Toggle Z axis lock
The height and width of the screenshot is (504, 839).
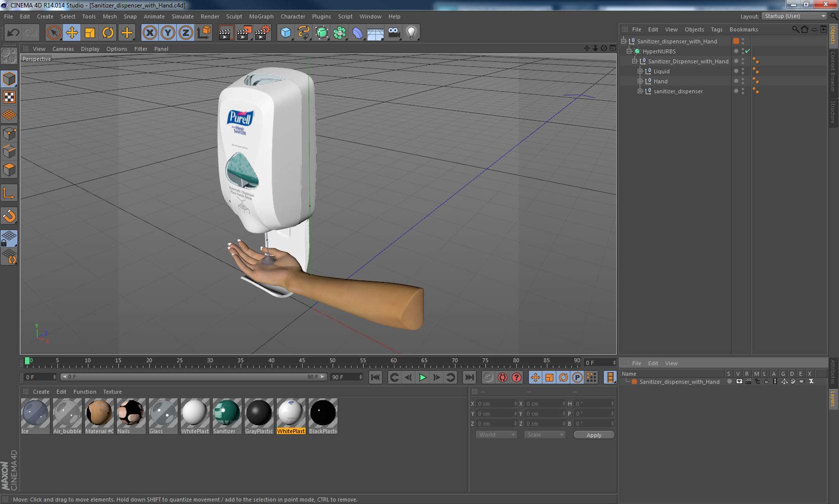pyautogui.click(x=186, y=33)
